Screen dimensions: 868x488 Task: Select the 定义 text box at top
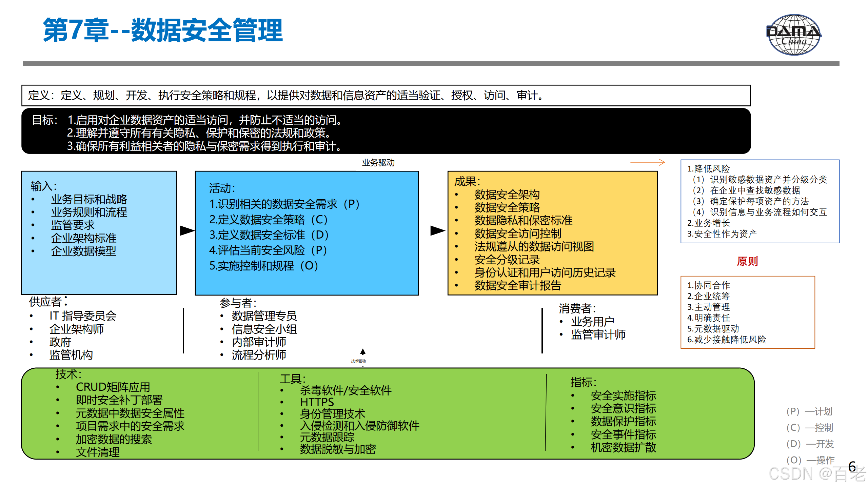pyautogui.click(x=386, y=96)
